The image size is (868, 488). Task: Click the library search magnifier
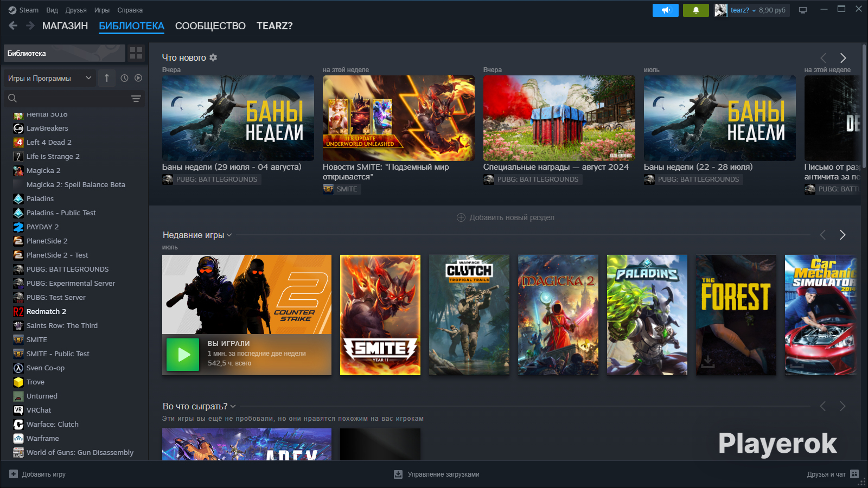[x=12, y=98]
